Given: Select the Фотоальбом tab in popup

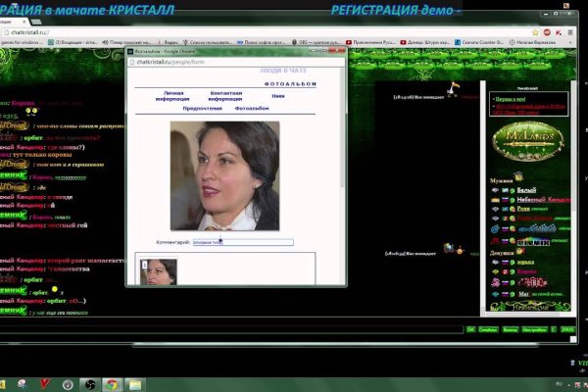Looking at the screenshot, I should point(252,108).
